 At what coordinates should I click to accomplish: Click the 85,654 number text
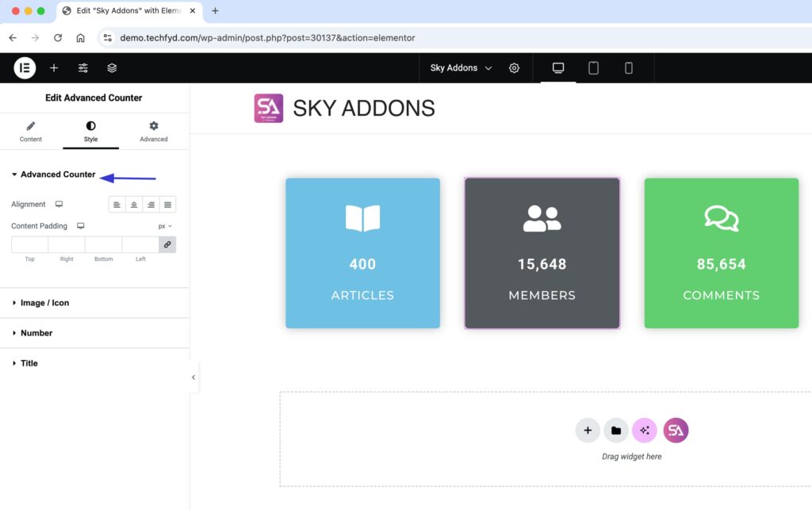tap(722, 264)
